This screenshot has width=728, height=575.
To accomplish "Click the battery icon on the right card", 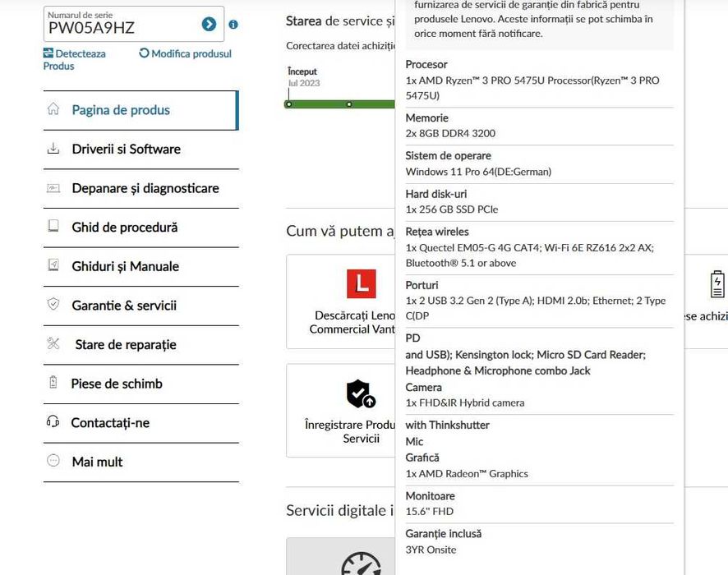I will [717, 284].
